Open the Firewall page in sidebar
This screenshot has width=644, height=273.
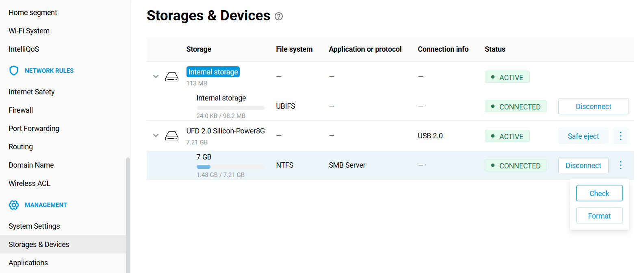tap(21, 110)
